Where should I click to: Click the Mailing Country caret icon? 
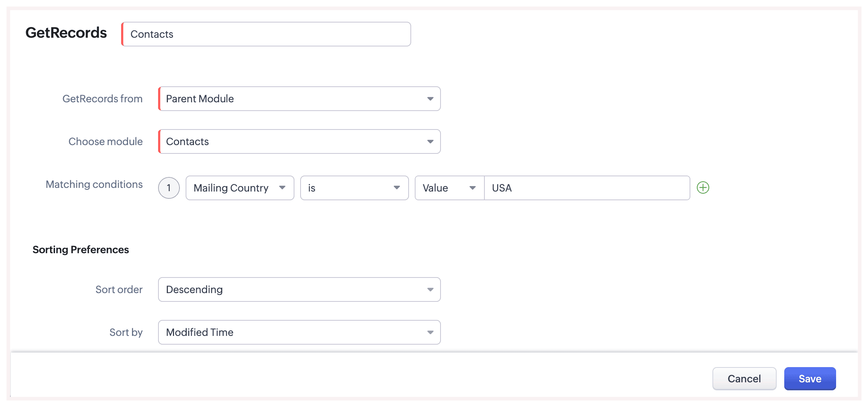point(282,188)
